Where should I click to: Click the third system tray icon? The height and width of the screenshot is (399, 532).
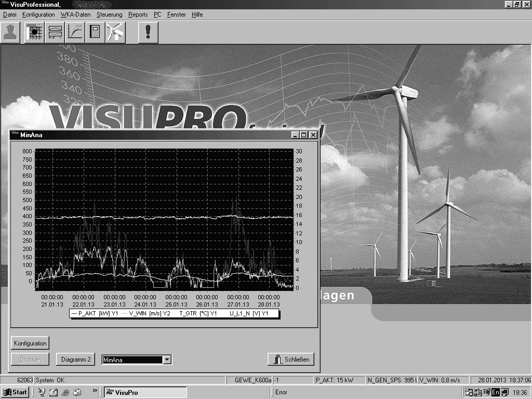coord(487,393)
